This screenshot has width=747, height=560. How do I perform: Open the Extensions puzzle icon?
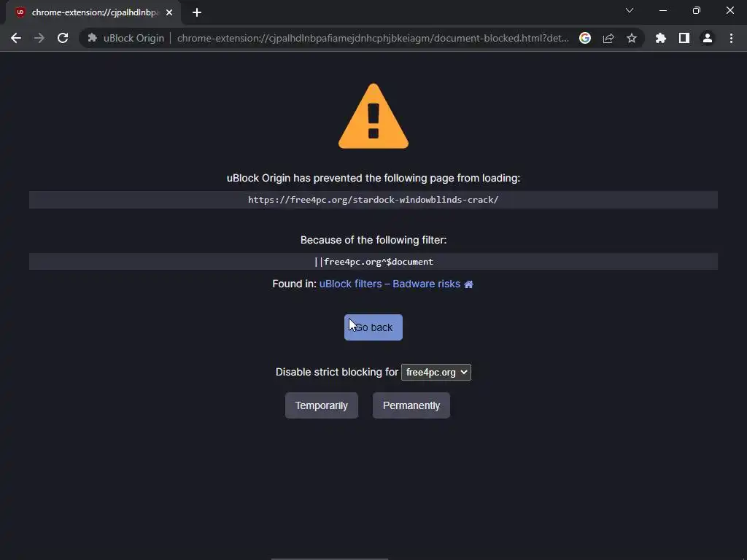[660, 38]
